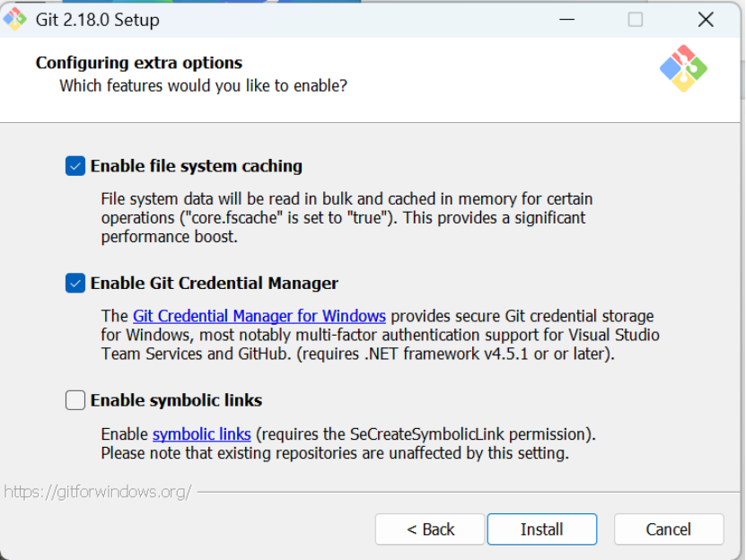The width and height of the screenshot is (746, 560).
Task: Follow the blue symbolic links hyperlink
Action: [201, 434]
